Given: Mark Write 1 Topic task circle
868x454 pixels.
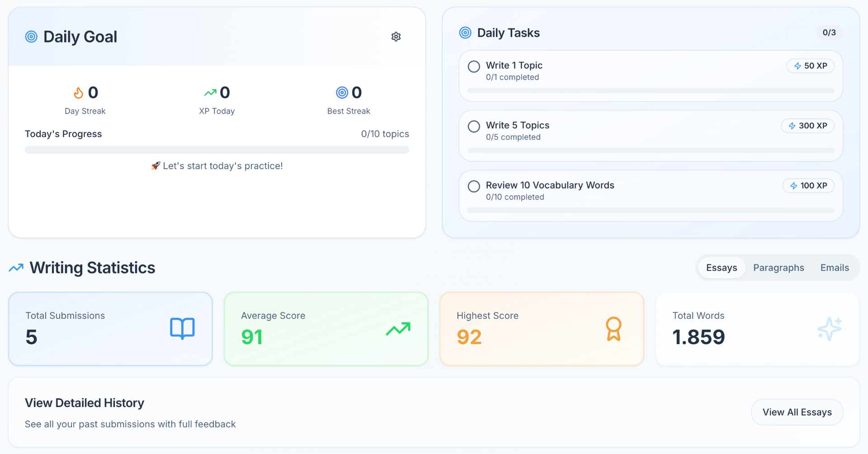Looking at the screenshot, I should pos(474,66).
